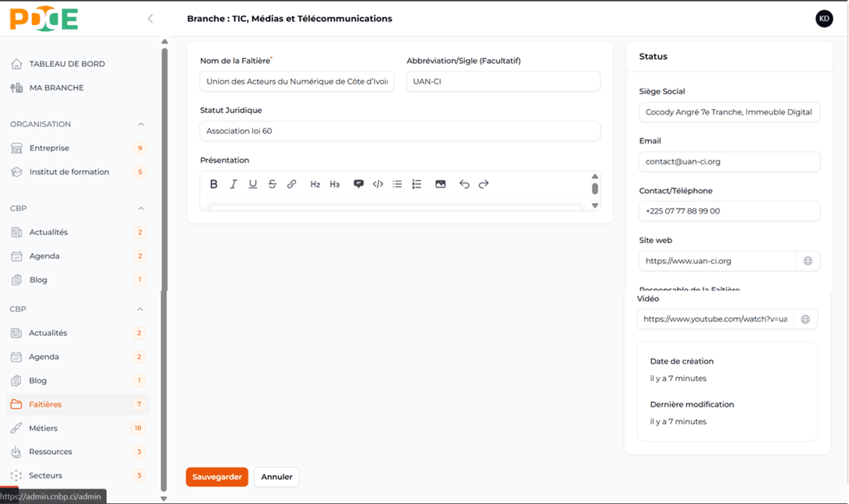
Task: Undo the last editor change
Action: 464,185
